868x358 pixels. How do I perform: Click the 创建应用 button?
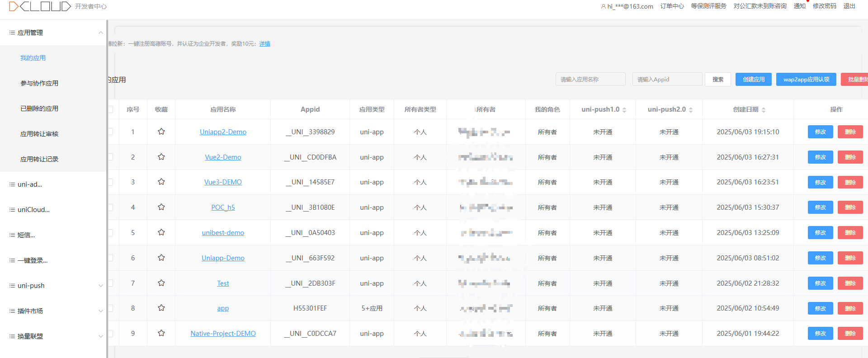754,79
